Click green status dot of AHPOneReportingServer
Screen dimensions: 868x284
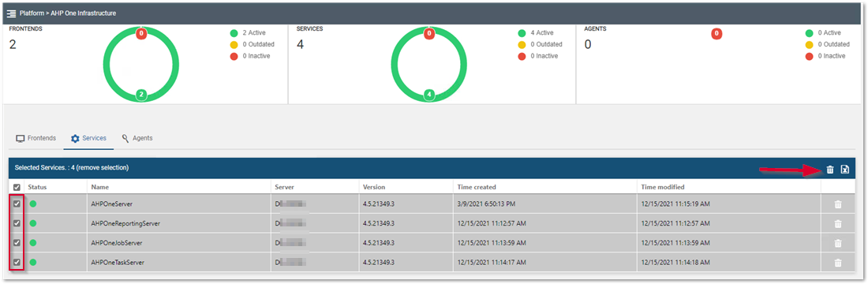(x=32, y=223)
